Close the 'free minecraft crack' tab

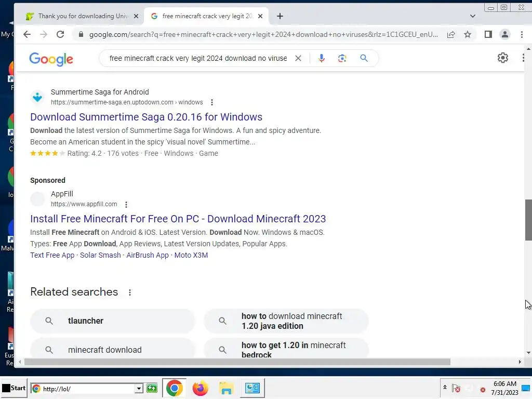260,16
